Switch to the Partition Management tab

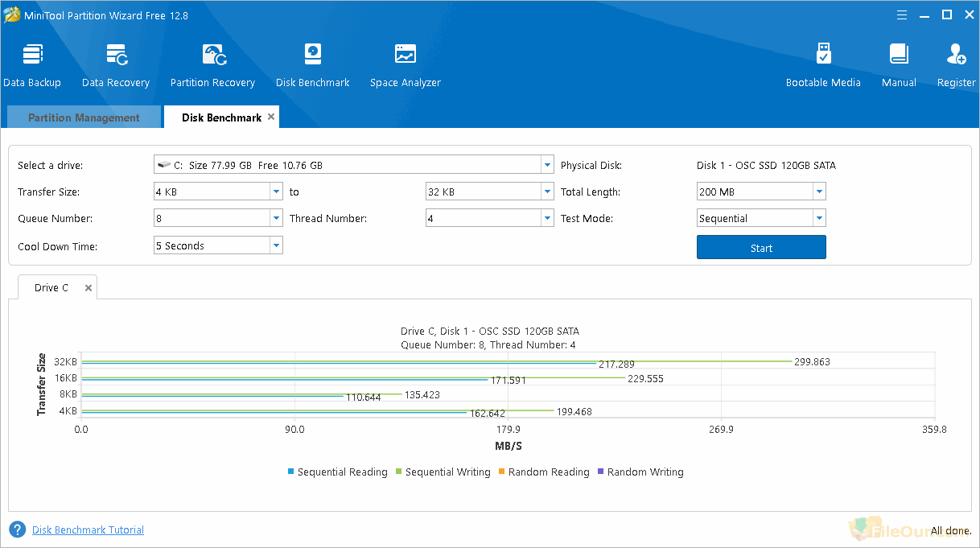click(84, 117)
